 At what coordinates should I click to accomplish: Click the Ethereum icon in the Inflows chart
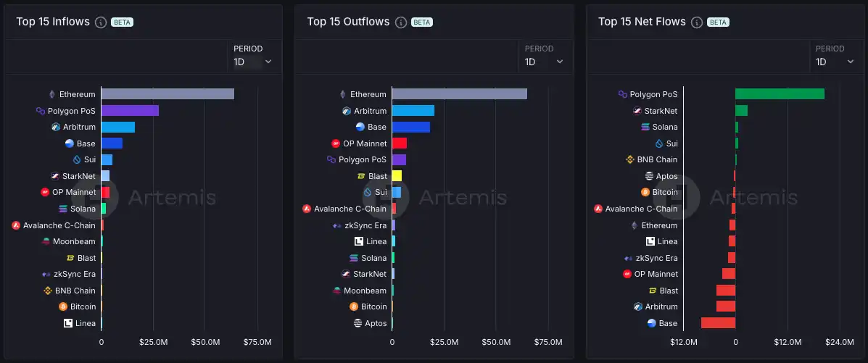tap(51, 94)
